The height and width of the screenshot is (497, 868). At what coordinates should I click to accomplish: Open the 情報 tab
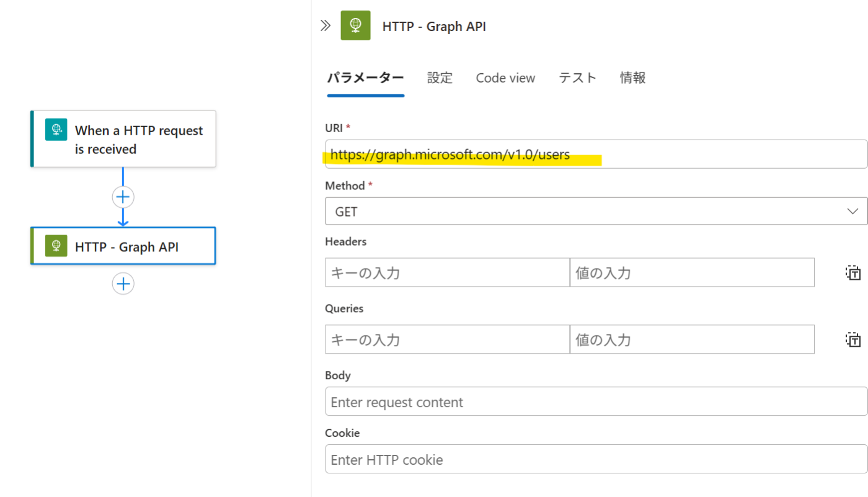[633, 78]
